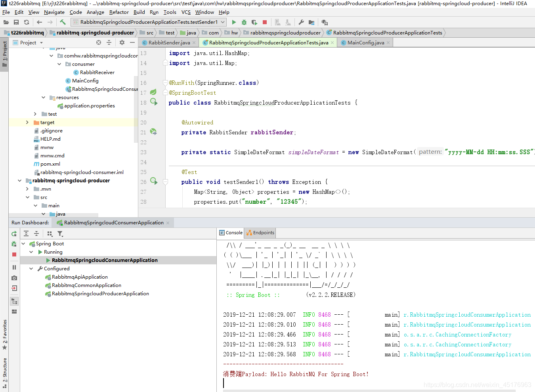Click the locate target icon in the Project panel
Screen dimensions: 535x392
pos(99,42)
